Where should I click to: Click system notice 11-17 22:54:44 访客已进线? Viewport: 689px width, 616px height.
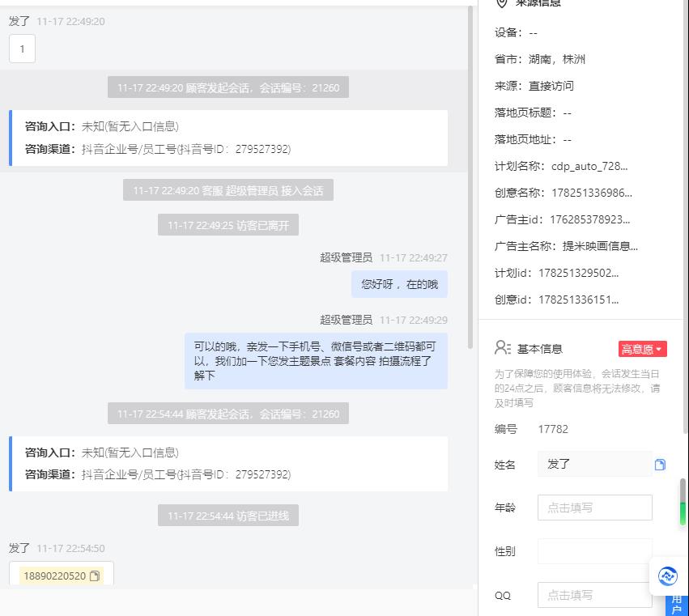tap(228, 516)
